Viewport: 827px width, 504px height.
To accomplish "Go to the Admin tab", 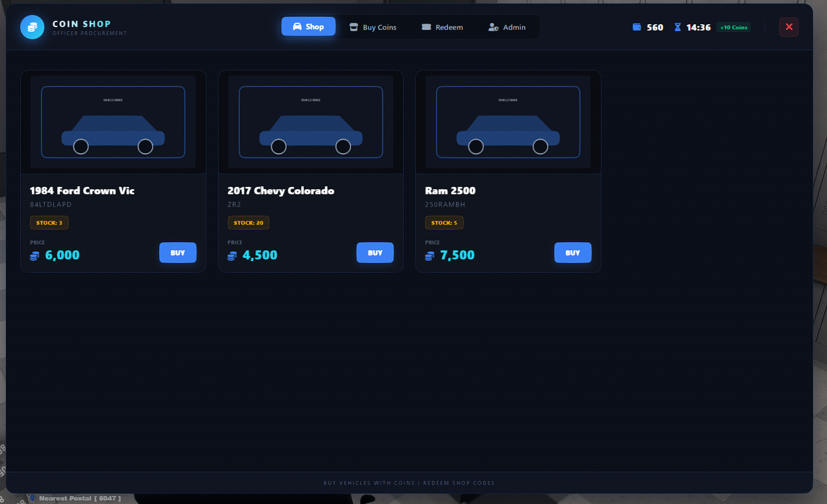I will [x=507, y=27].
